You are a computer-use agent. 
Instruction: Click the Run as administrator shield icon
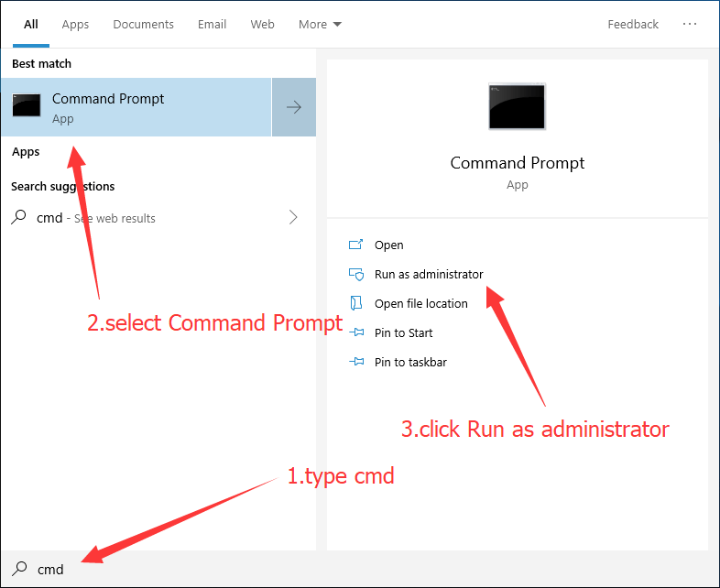tap(356, 274)
